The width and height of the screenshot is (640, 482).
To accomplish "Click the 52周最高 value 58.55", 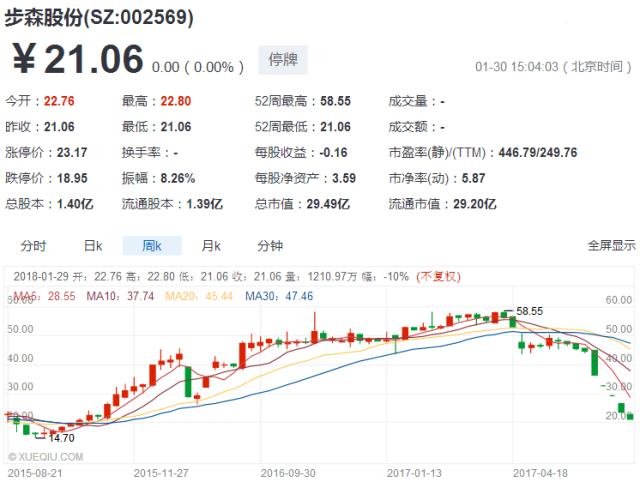I will 336,101.
